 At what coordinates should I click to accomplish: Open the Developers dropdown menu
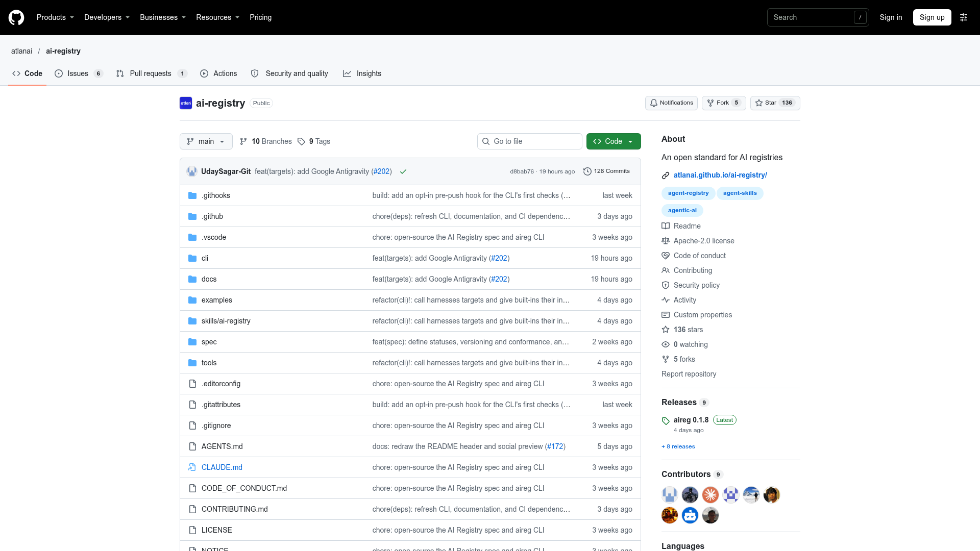(x=107, y=17)
